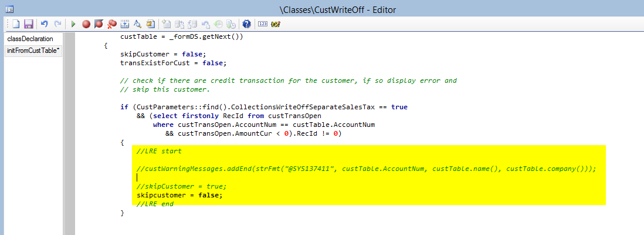Click the New document icon
644x235 pixels.
pyautogui.click(x=16, y=24)
